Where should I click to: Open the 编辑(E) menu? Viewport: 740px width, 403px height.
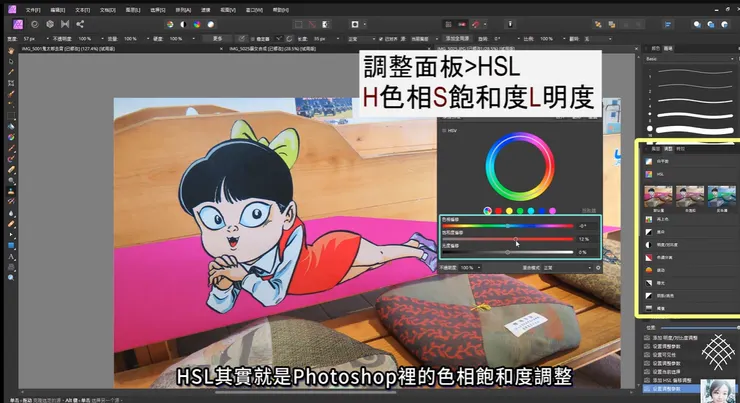[x=58, y=10]
